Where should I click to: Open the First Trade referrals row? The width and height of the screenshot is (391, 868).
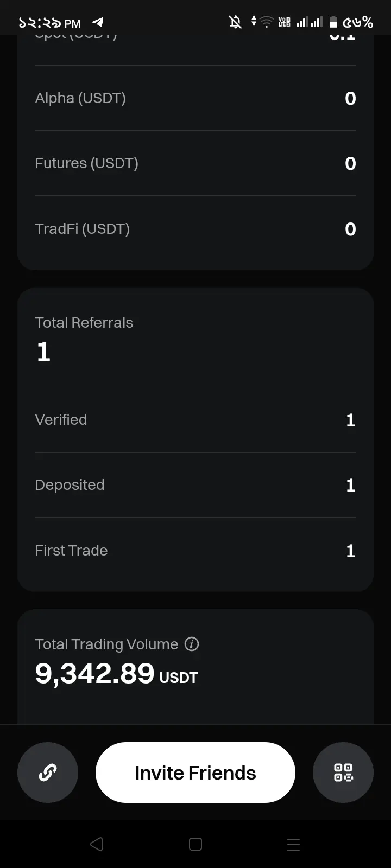[195, 551]
